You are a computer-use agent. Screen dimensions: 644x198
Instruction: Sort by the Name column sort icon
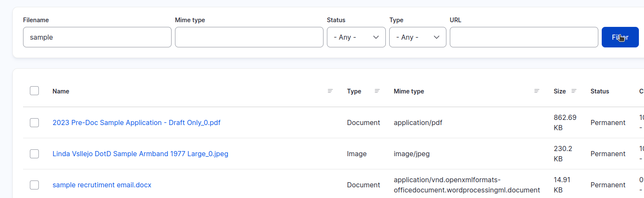[330, 91]
